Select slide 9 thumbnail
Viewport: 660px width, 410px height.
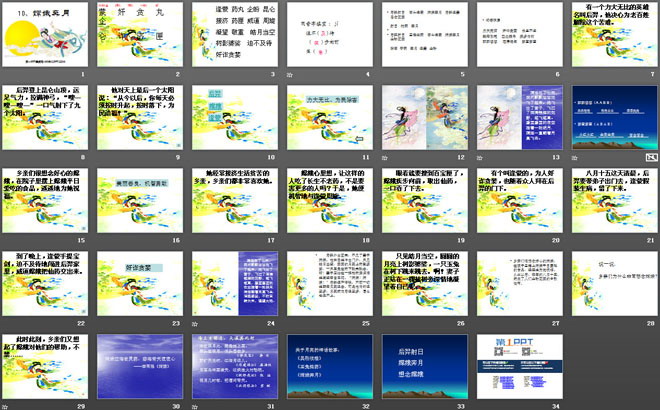140,117
